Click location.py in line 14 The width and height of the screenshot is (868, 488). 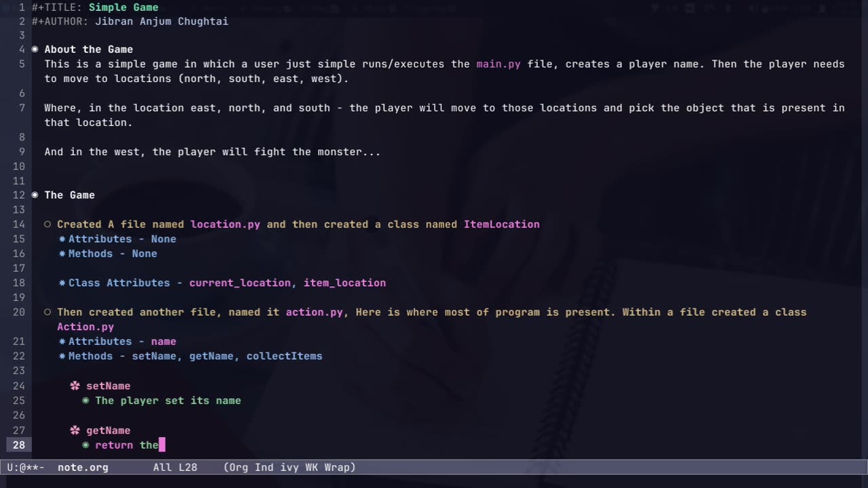click(225, 224)
